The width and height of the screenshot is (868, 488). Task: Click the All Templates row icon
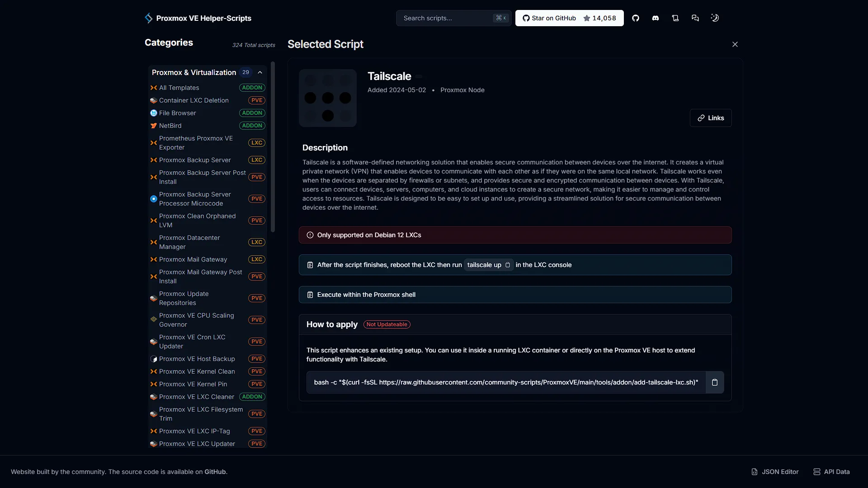click(154, 88)
